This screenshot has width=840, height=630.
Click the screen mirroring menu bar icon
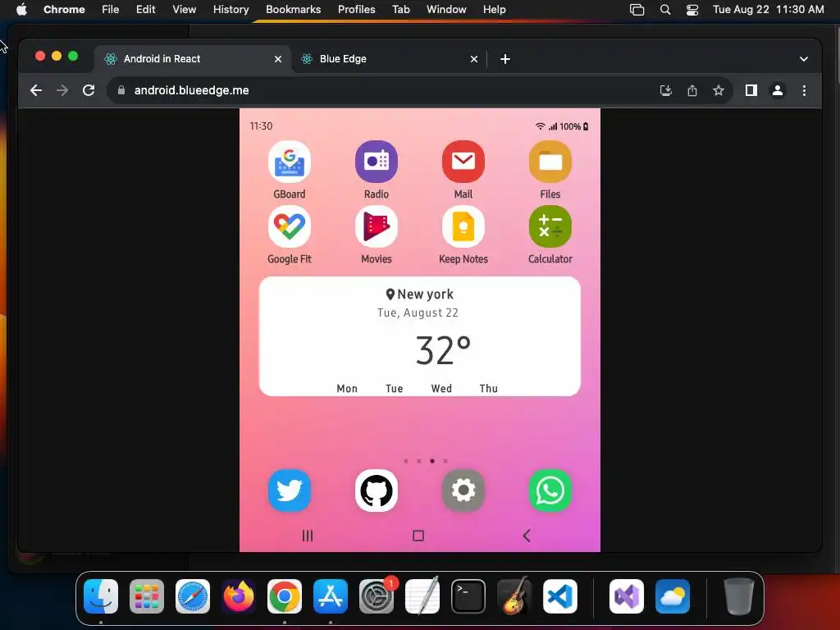click(x=637, y=10)
